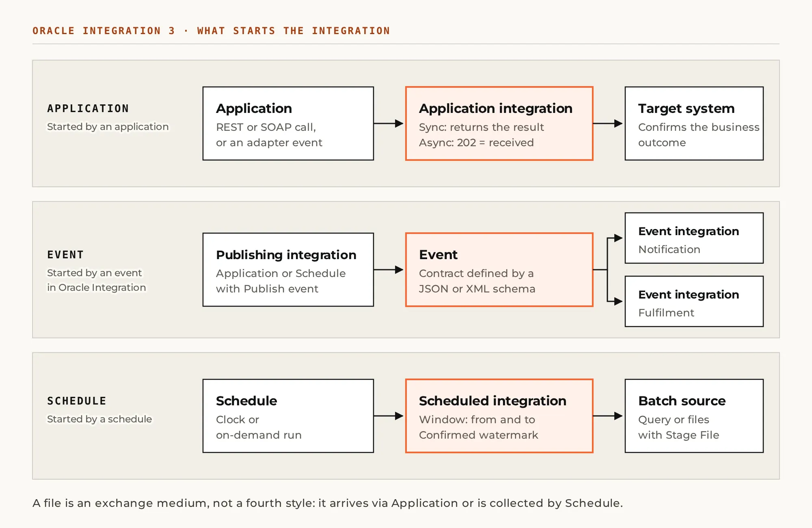
Task: Click the text 'Confirms the business outcome'
Action: coord(699,135)
